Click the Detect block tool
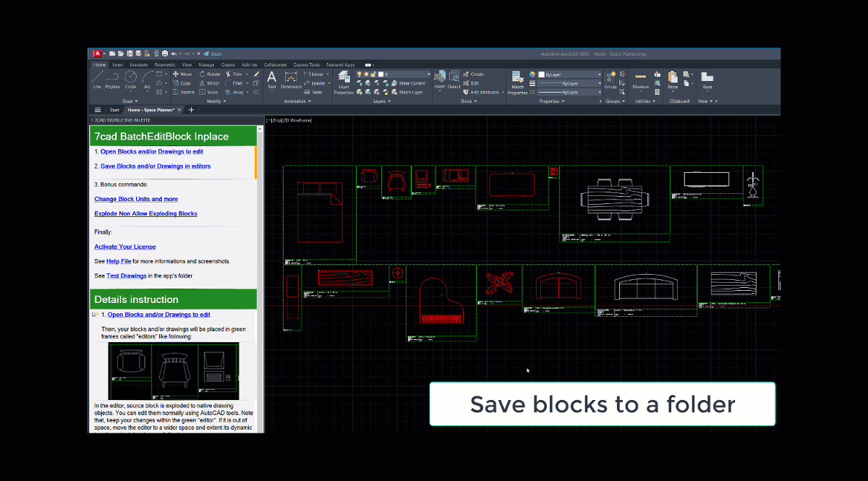The width and height of the screenshot is (868, 481). [454, 79]
